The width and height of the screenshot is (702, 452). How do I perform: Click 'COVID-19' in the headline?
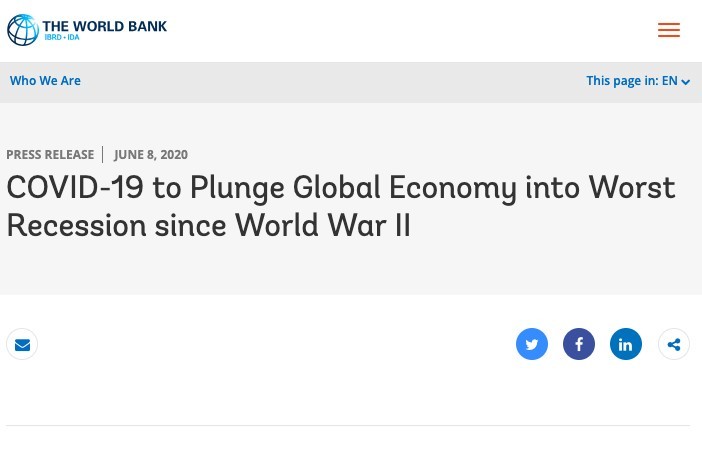[75, 187]
